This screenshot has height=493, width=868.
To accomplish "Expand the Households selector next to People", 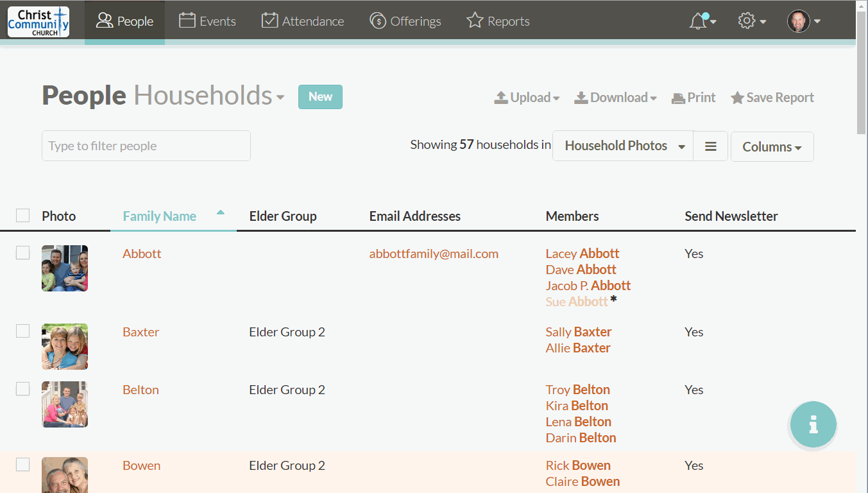I will [280, 97].
